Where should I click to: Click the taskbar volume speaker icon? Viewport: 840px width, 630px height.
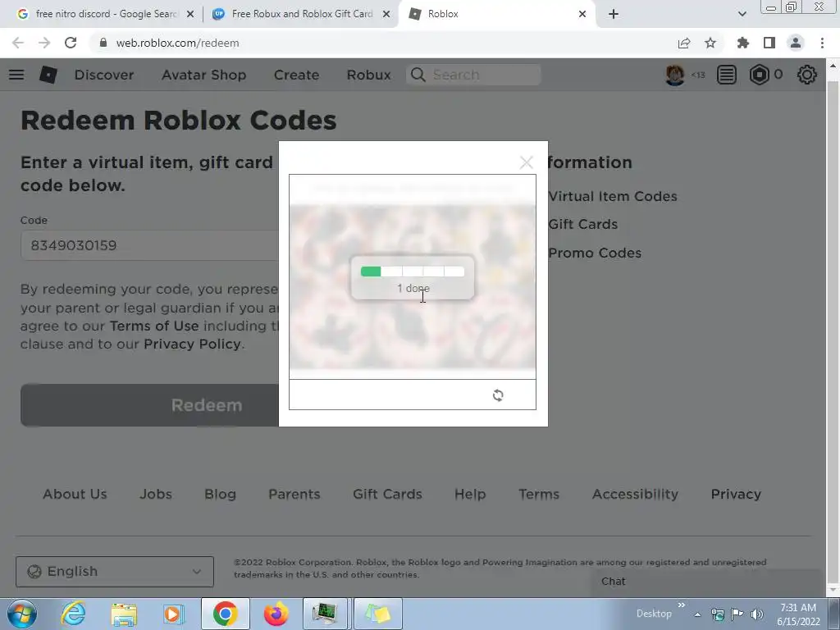[x=757, y=614]
